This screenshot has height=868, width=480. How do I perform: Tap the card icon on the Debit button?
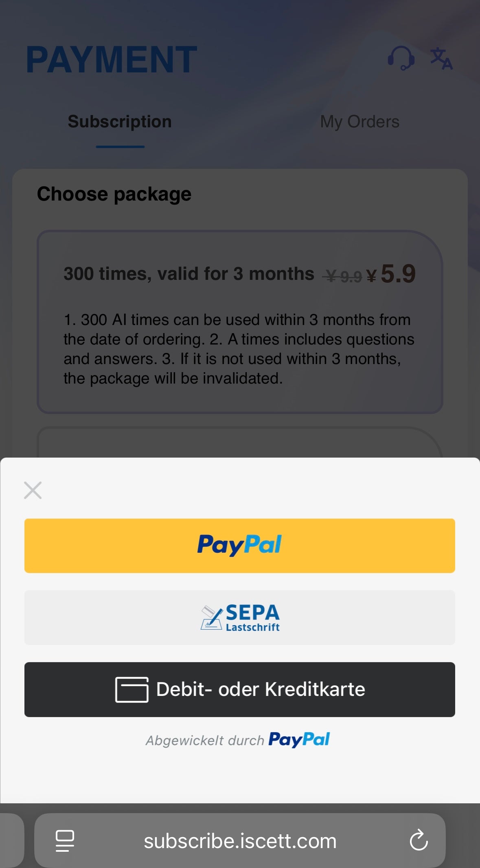click(132, 689)
